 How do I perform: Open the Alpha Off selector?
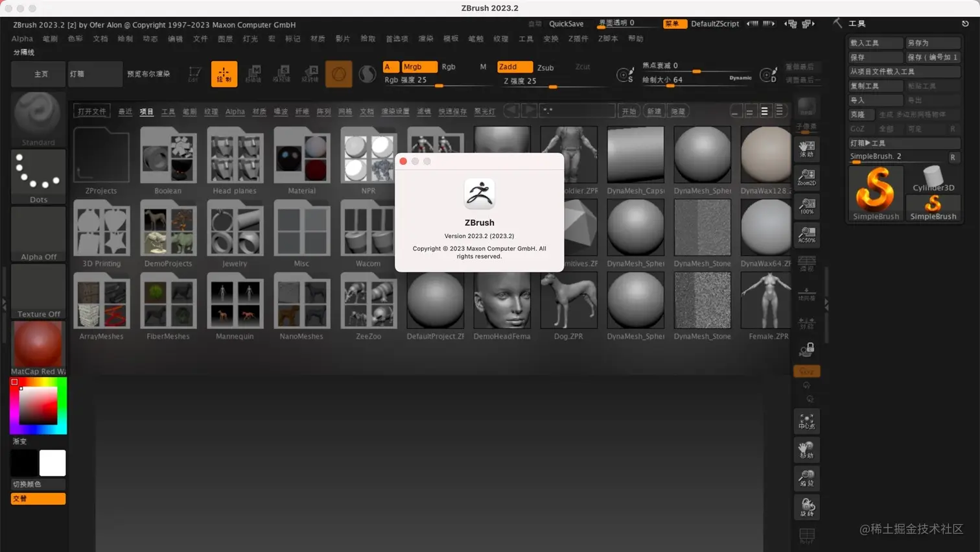(x=38, y=234)
